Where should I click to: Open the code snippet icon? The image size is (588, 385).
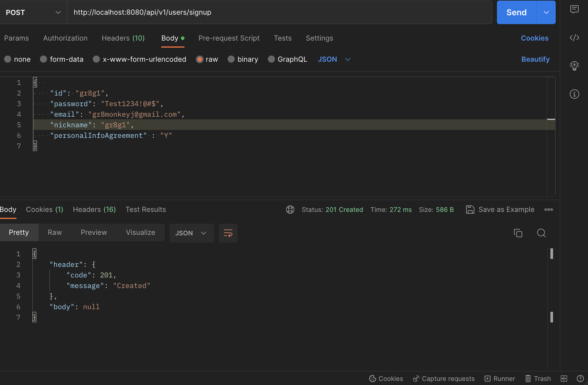coord(574,38)
